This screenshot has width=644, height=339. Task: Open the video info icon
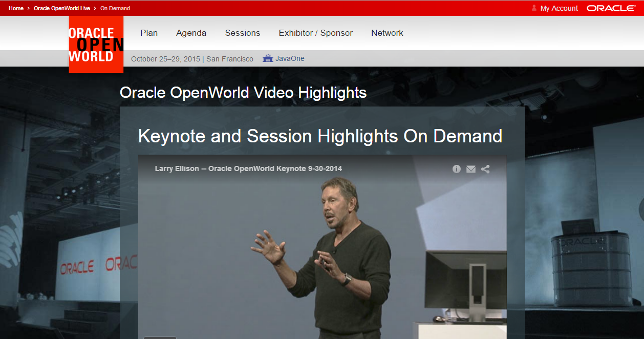coord(457,169)
